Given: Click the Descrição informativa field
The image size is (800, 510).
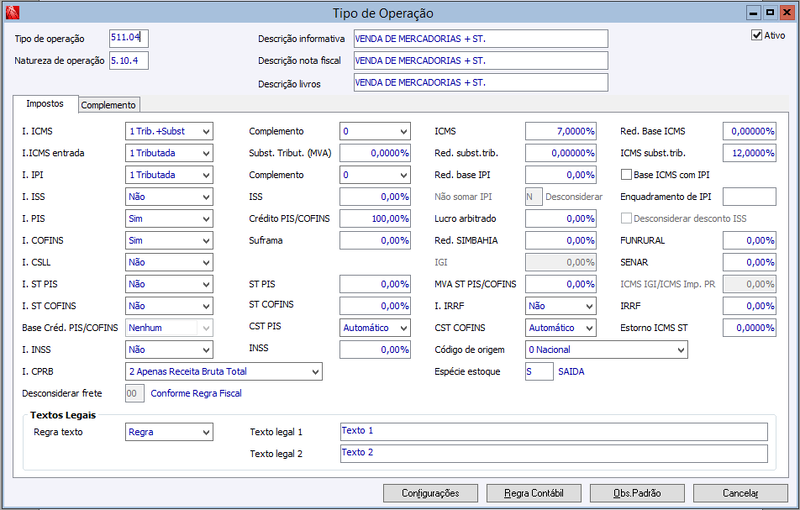Looking at the screenshot, I should pyautogui.click(x=481, y=39).
